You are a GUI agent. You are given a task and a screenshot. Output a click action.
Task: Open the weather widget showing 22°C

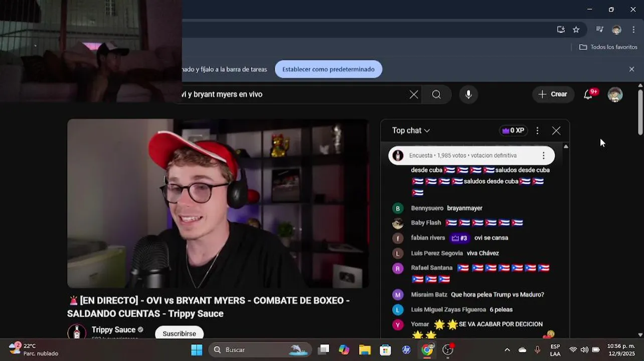tap(34, 349)
